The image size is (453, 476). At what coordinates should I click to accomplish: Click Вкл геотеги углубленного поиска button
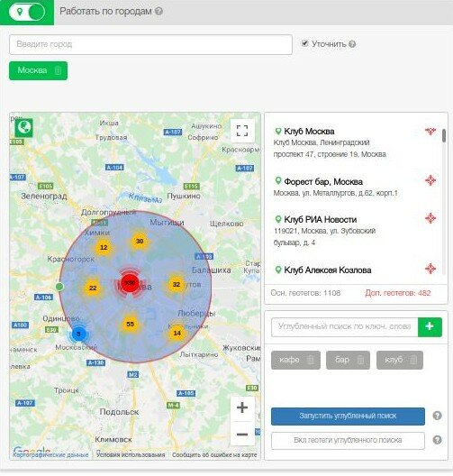[348, 441]
